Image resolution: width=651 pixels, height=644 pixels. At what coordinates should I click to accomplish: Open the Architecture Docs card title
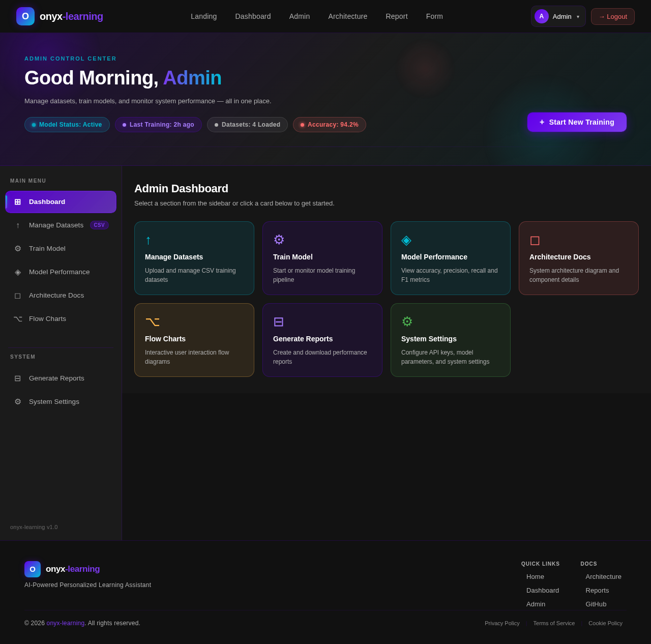560,257
